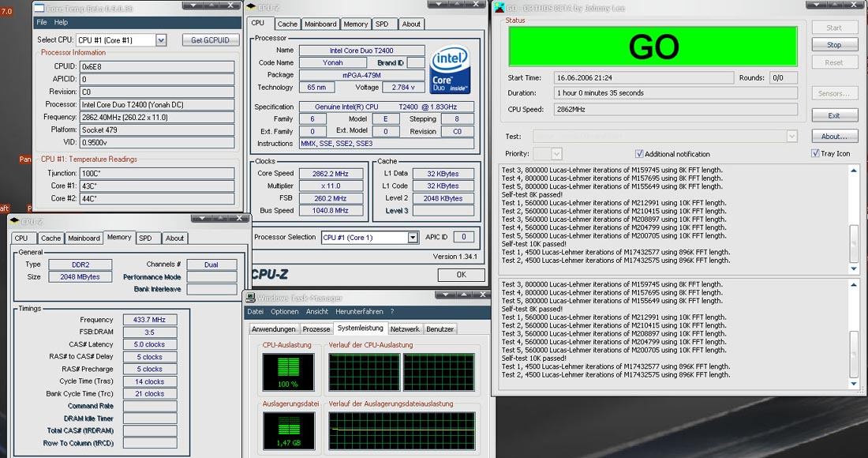Open the Test dropdown in Orthos
Viewport: 868px width, 458px height.
point(791,137)
